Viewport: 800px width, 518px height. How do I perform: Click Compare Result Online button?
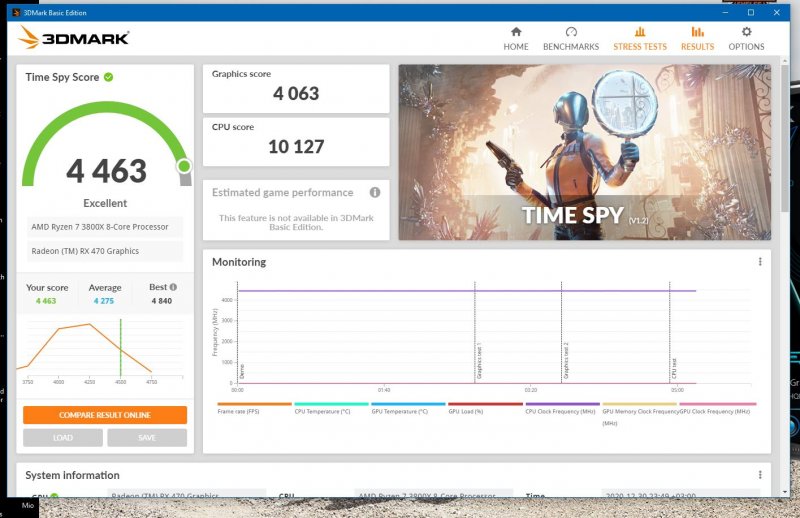[x=105, y=415]
